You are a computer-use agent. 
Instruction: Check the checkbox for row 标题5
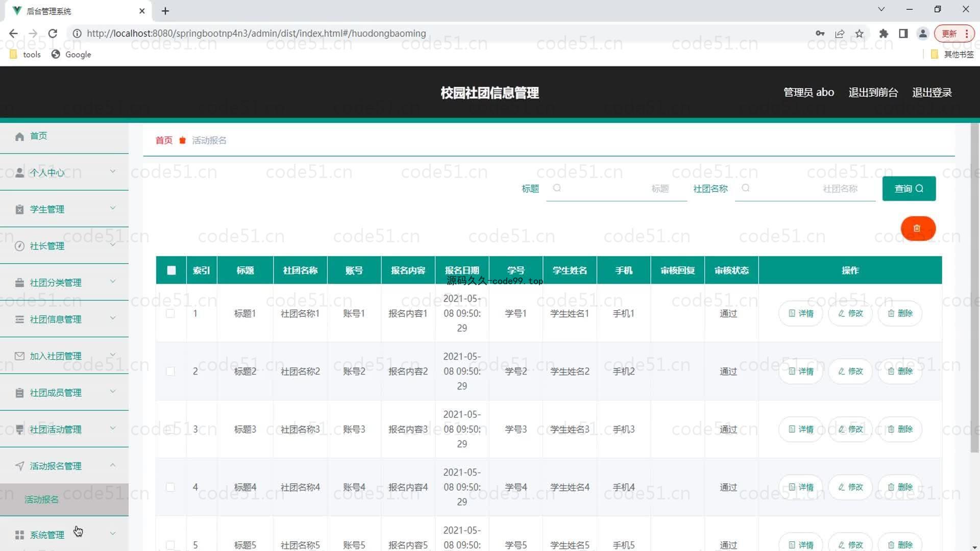pos(170,545)
